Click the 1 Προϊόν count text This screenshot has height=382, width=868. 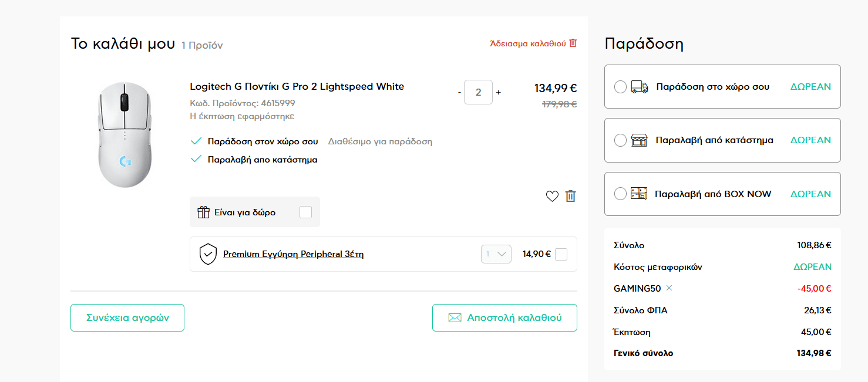point(202,45)
